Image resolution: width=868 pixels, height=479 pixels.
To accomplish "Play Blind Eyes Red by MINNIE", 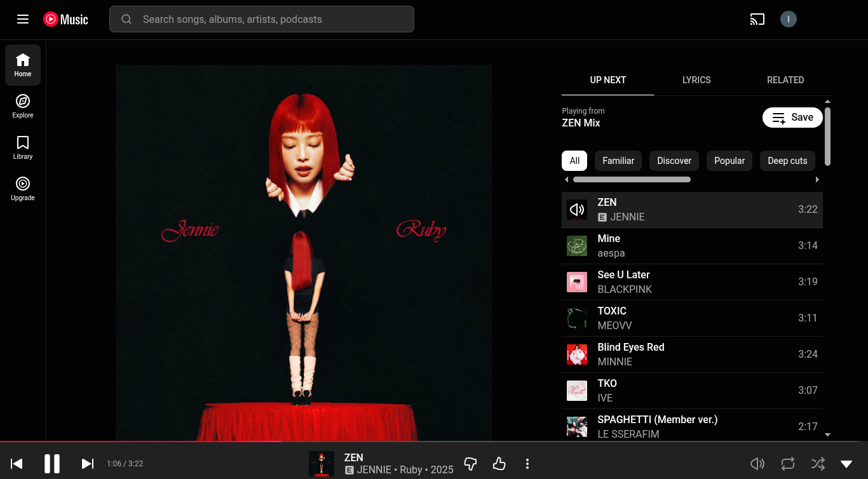I will pos(692,354).
